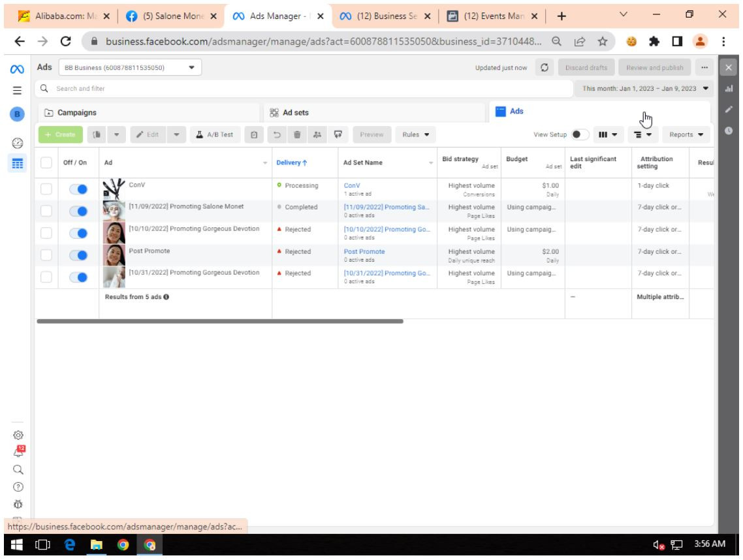Bookmark page with the star icon

[602, 42]
